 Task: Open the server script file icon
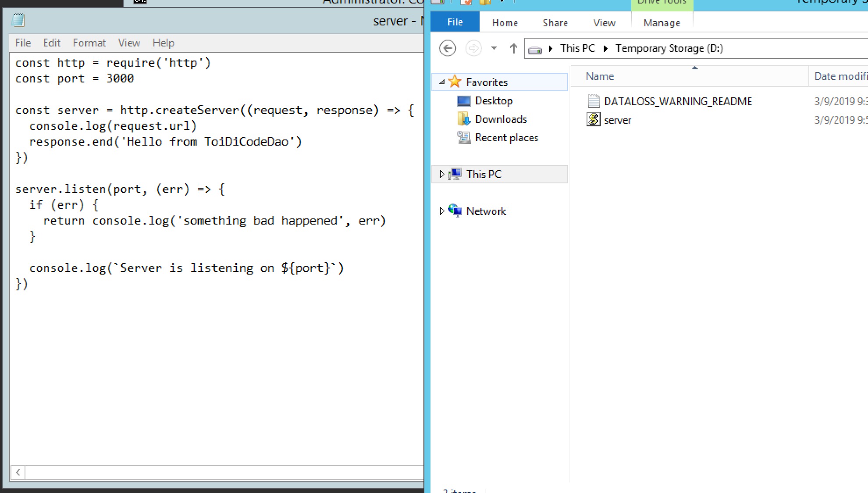tap(593, 119)
